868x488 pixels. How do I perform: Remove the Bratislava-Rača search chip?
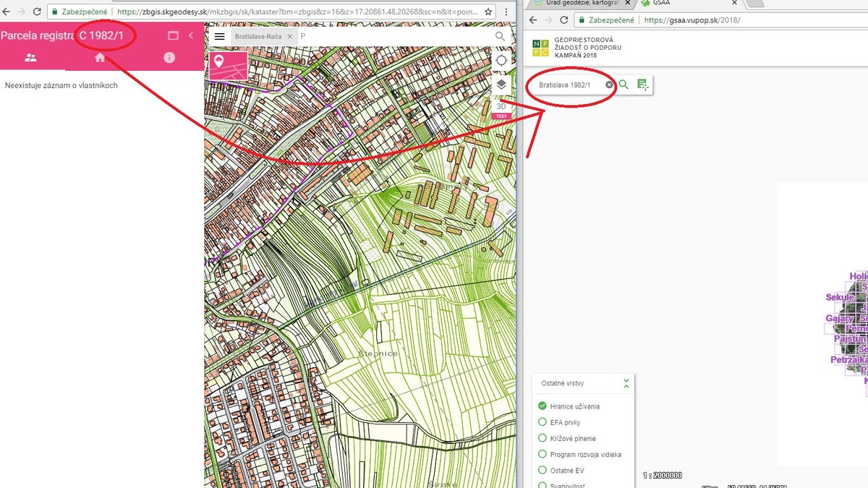289,36
